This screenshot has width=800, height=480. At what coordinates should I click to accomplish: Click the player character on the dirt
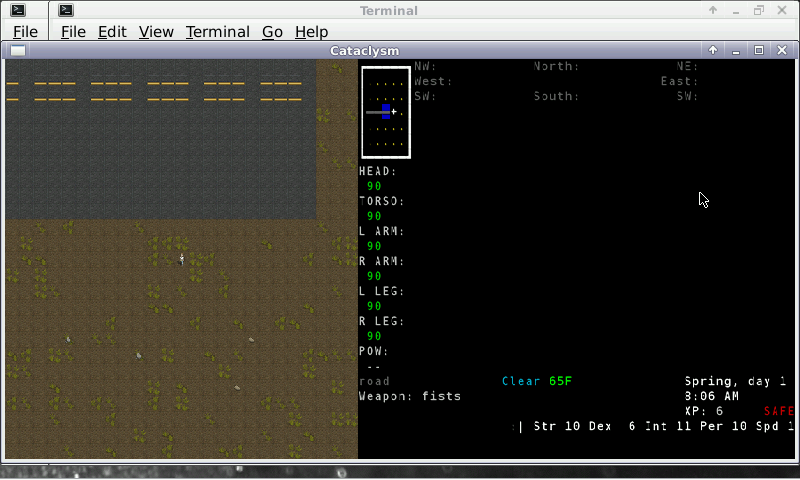(x=181, y=259)
